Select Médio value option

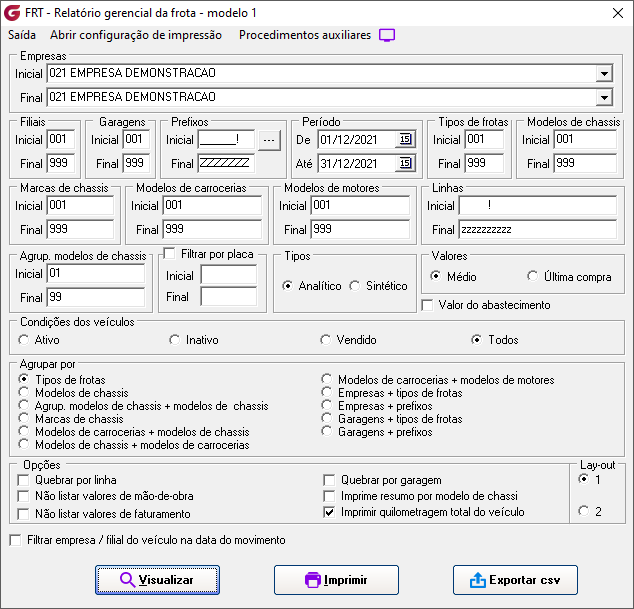coord(435,277)
